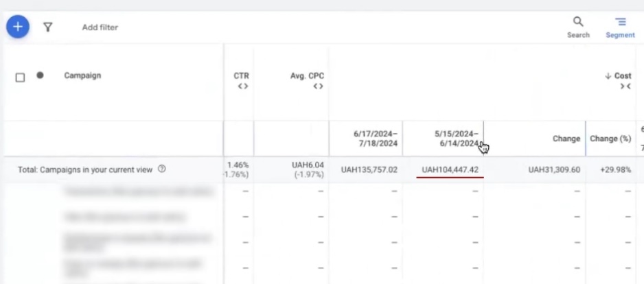The height and width of the screenshot is (284, 644).
Task: Expand the Avg. CPC column comparison arrows
Action: click(x=318, y=86)
